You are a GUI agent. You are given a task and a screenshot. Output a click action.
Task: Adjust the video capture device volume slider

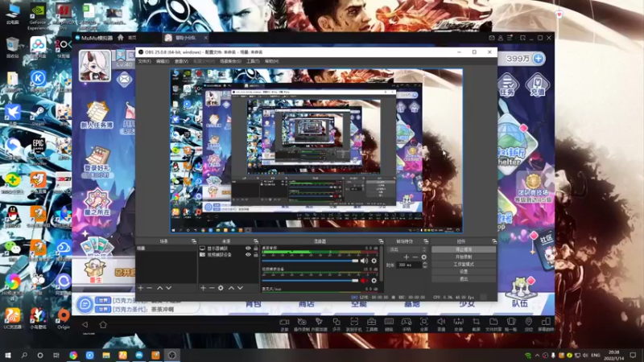point(310,281)
